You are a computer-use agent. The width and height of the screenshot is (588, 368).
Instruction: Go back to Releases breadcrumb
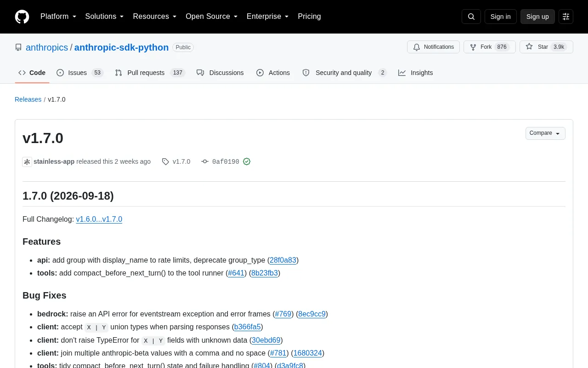28,99
